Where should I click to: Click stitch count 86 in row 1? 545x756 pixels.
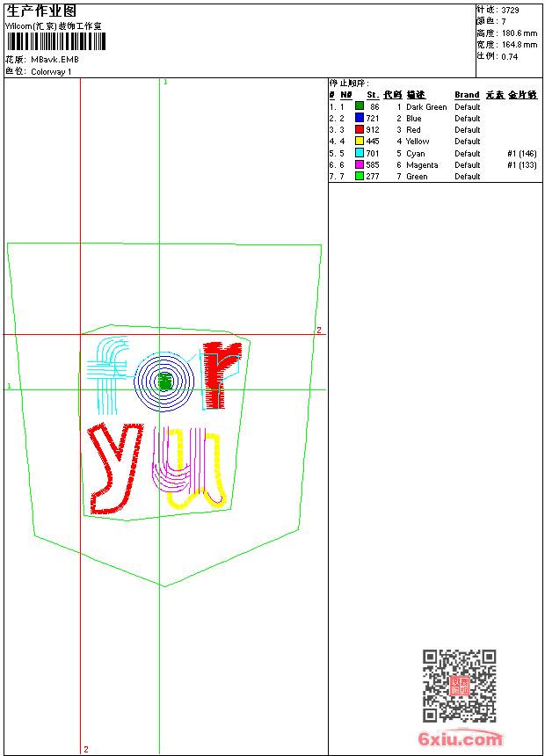[x=374, y=107]
